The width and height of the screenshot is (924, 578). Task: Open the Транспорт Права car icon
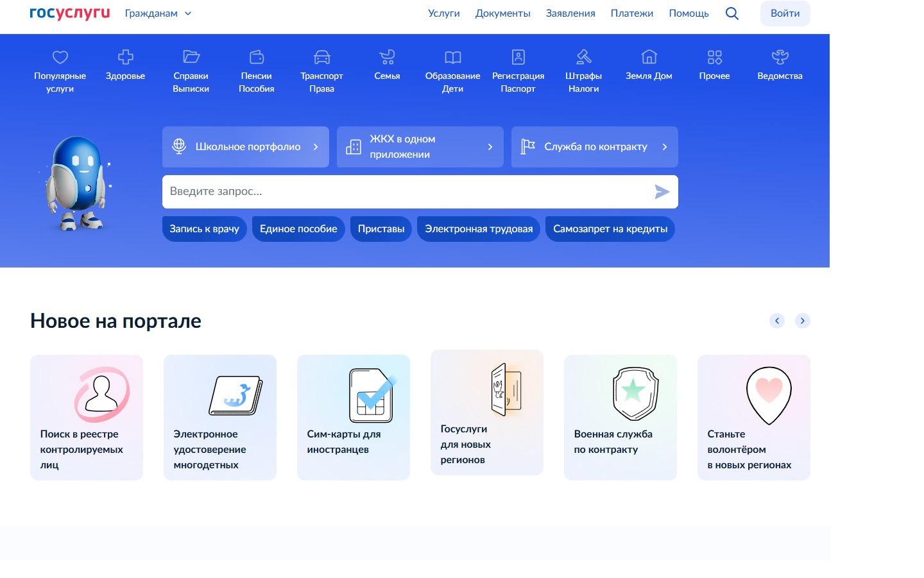(x=322, y=57)
